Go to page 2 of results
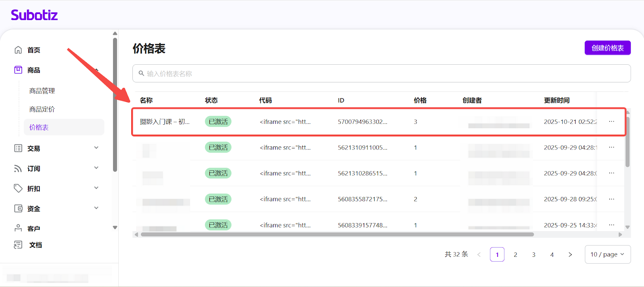This screenshot has height=287, width=644. point(515,254)
